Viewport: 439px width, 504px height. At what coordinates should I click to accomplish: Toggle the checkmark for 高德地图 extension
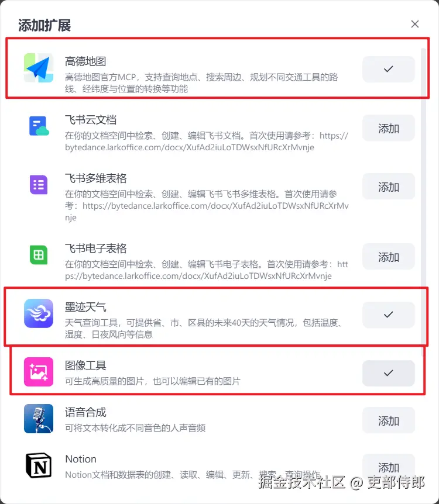389,69
